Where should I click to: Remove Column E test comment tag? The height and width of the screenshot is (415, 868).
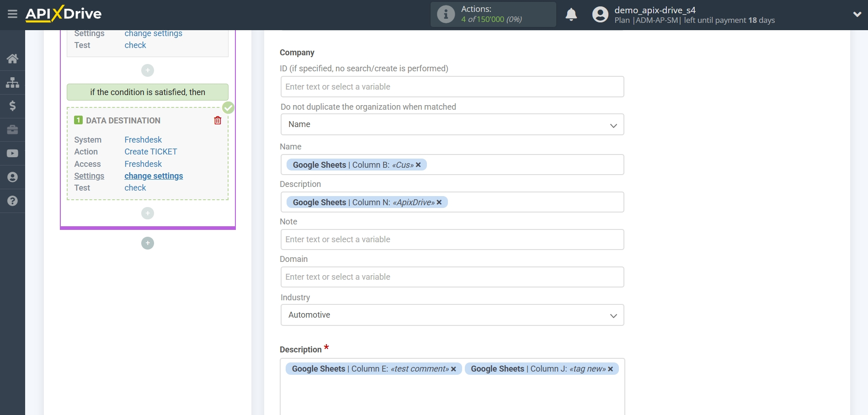(x=453, y=369)
